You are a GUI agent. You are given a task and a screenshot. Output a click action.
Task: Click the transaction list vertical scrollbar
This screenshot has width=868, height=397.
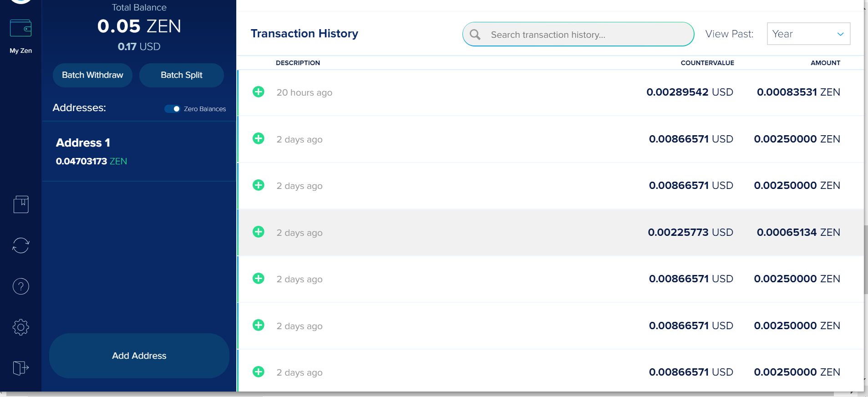pyautogui.click(x=865, y=260)
